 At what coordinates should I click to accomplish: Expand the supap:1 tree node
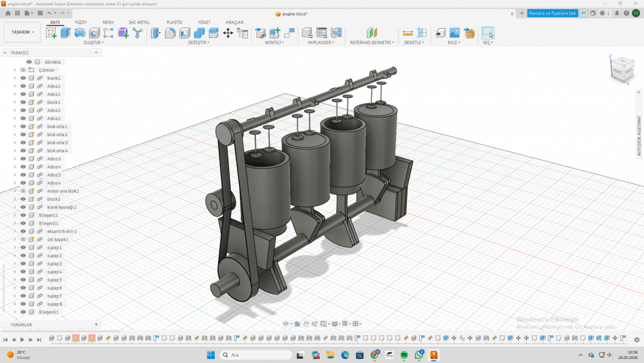point(15,248)
